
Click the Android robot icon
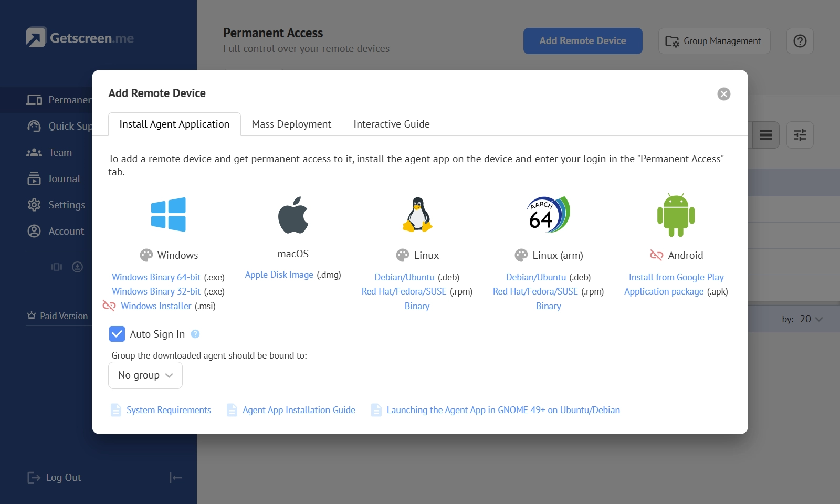[x=676, y=215]
